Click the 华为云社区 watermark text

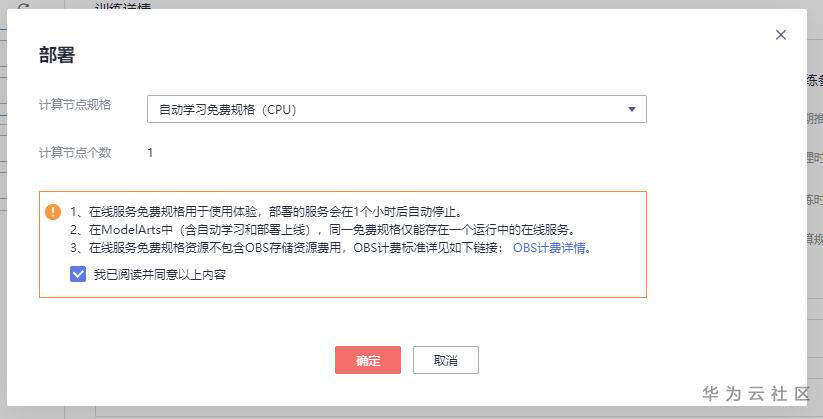[755, 393]
